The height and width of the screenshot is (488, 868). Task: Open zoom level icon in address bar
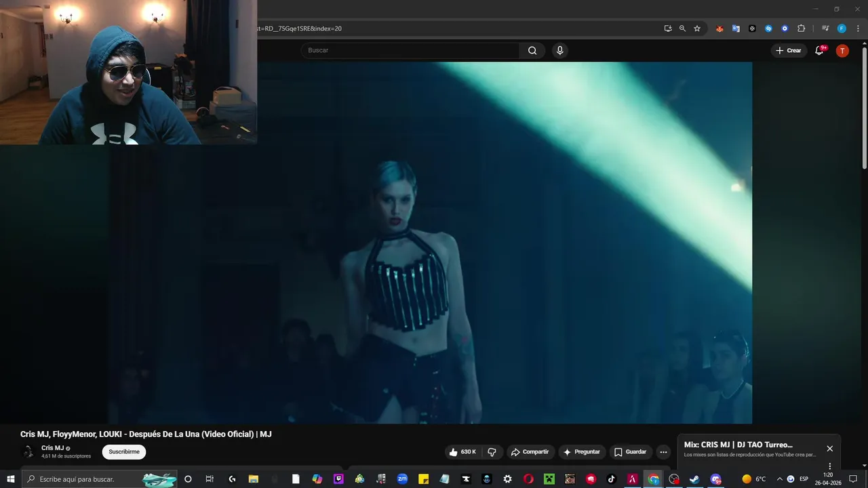(682, 28)
